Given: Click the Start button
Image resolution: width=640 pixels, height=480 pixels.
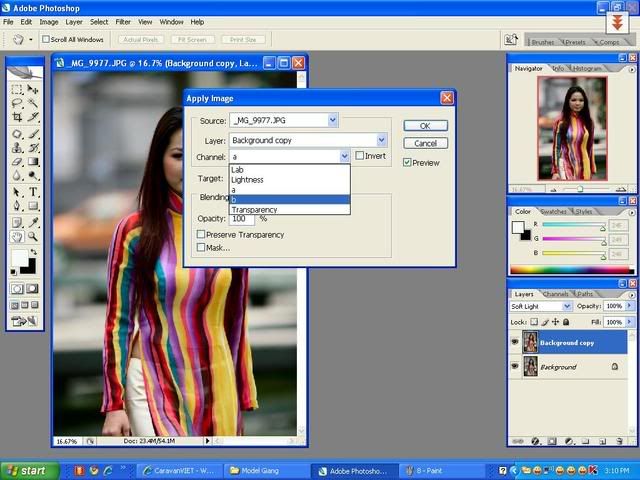Looking at the screenshot, I should pyautogui.click(x=29, y=471).
